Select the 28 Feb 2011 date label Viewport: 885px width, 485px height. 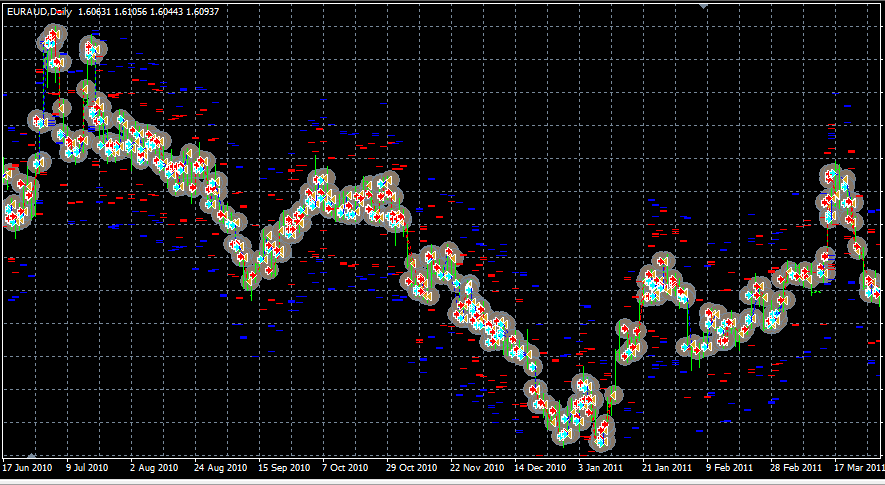pyautogui.click(x=796, y=467)
